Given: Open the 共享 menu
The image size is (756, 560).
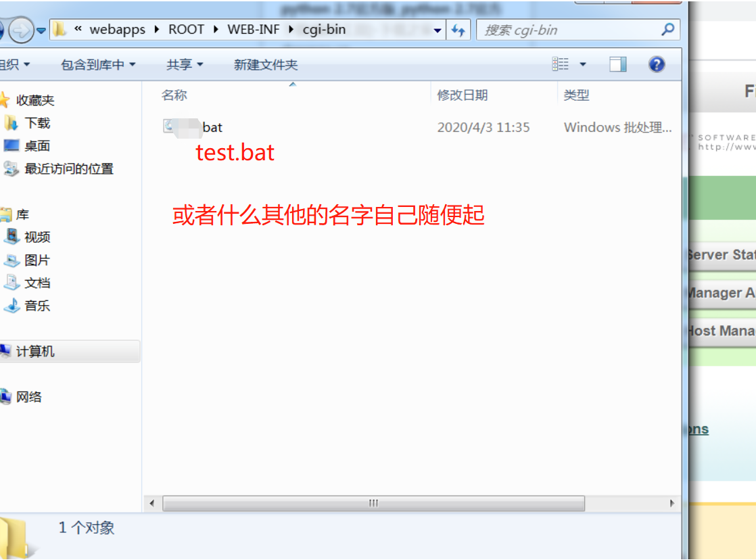Looking at the screenshot, I should (185, 65).
